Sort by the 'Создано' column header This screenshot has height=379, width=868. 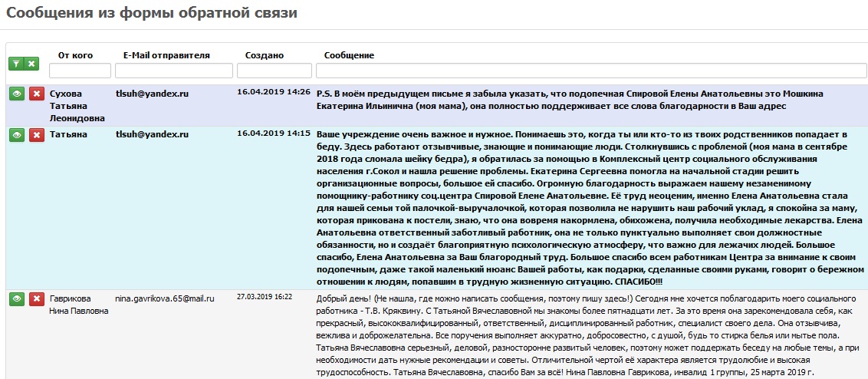[x=264, y=55]
